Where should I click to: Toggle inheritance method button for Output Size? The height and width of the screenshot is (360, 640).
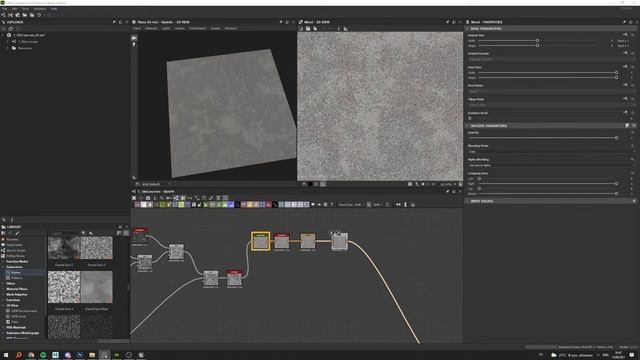pos(625,35)
